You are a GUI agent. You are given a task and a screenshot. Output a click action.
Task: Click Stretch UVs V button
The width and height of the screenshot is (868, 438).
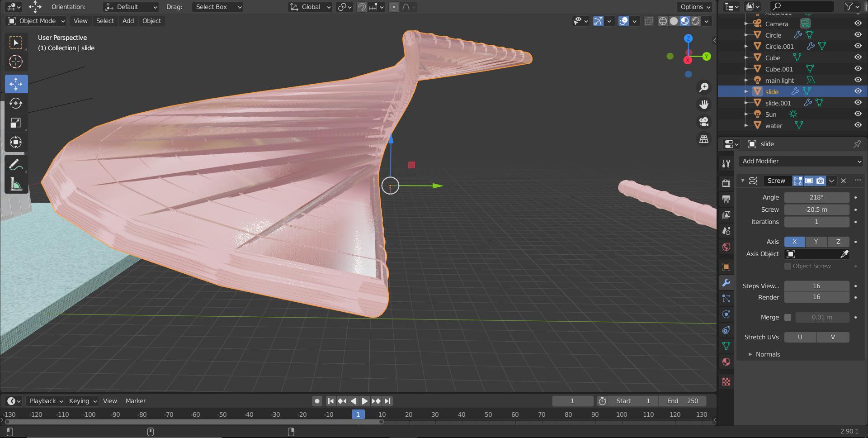pyautogui.click(x=833, y=337)
